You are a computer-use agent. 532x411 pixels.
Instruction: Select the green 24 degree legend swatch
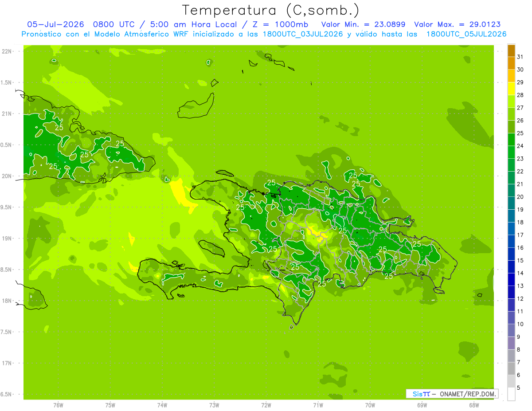(511, 140)
